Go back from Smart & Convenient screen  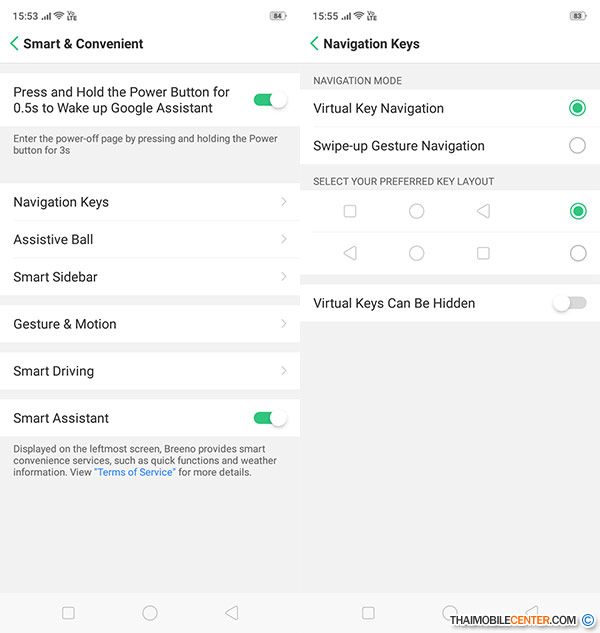pyautogui.click(x=15, y=44)
